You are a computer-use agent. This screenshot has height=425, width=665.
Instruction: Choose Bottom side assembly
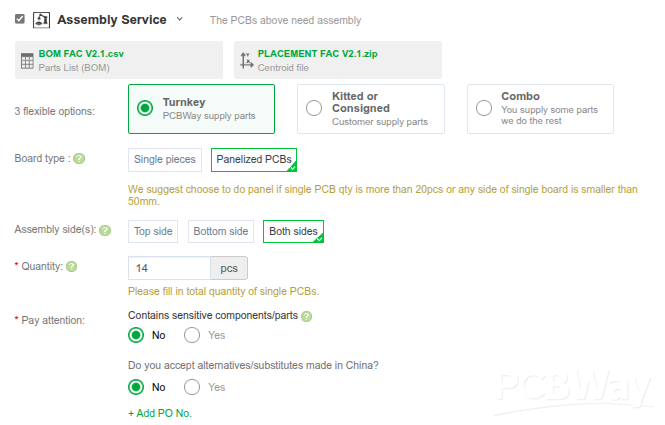coord(221,231)
